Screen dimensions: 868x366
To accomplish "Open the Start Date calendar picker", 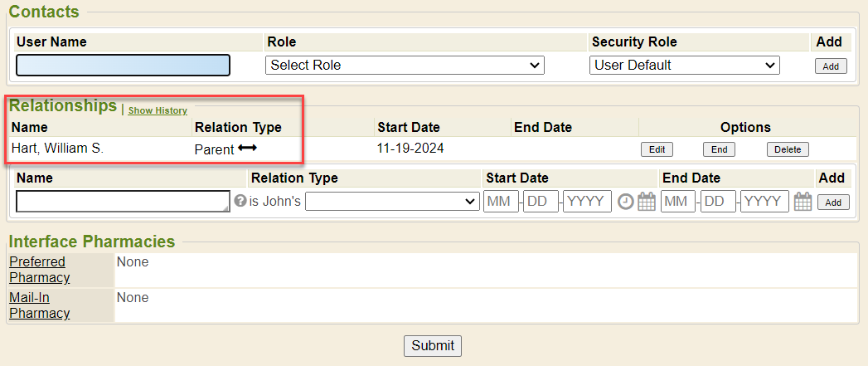I will click(x=647, y=201).
